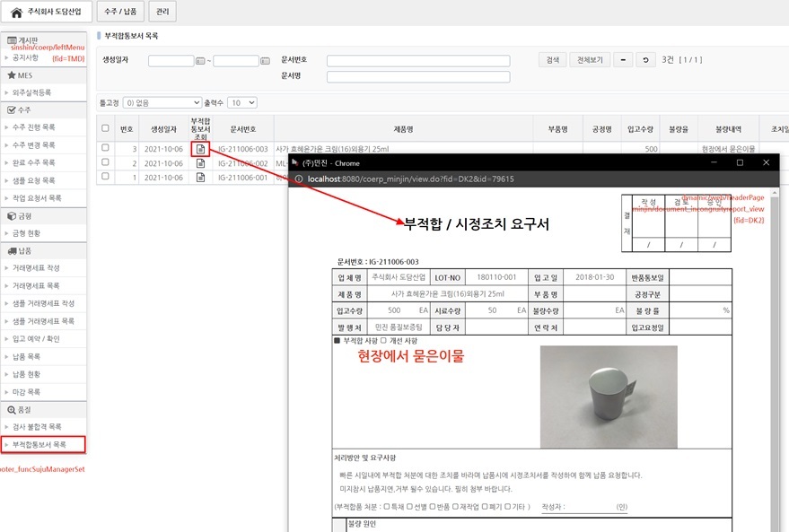Click the 불량내역 column header
Image resolution: width=789 pixels, height=532 pixels.
[728, 129]
